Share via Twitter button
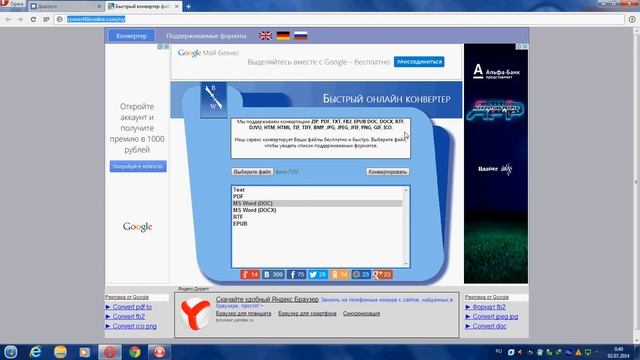 tap(318, 275)
